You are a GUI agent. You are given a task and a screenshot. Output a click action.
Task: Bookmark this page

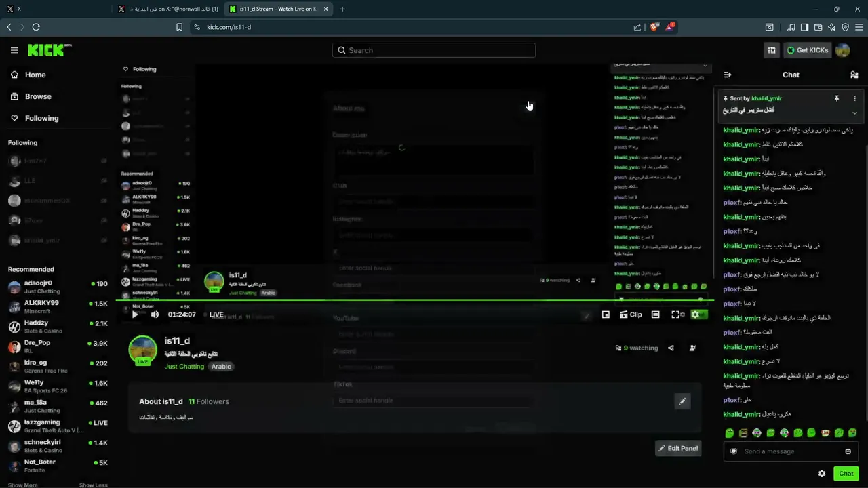[x=179, y=27]
